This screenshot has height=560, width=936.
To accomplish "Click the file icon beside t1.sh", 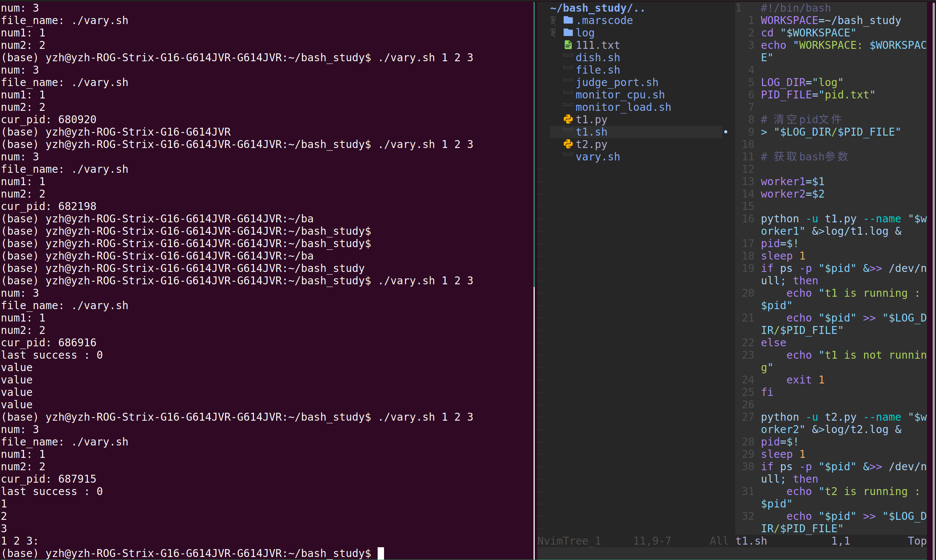I will tap(568, 130).
